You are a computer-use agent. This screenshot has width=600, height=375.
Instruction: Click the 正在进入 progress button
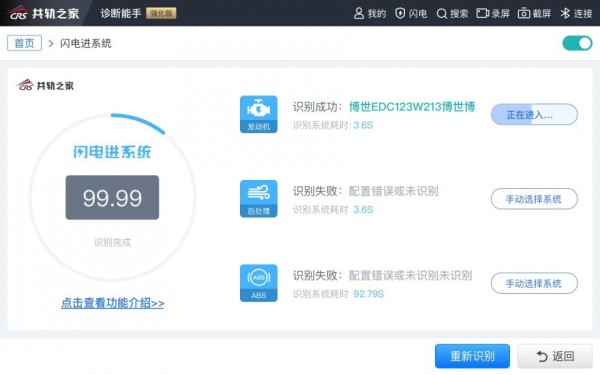pyautogui.click(x=534, y=114)
